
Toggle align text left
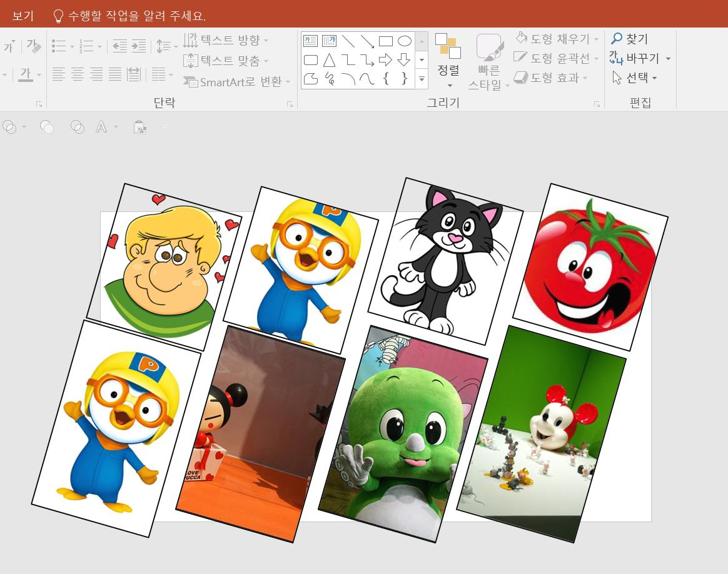59,74
